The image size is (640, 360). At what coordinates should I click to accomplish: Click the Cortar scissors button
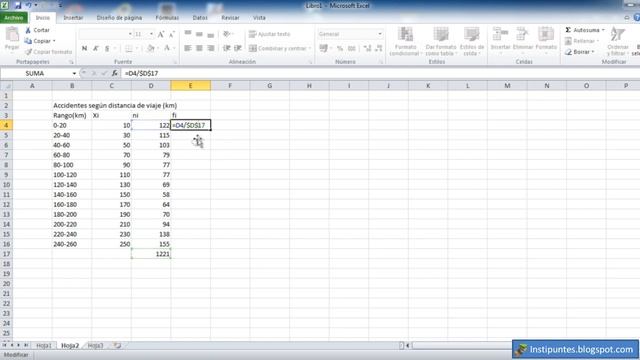tap(37, 30)
